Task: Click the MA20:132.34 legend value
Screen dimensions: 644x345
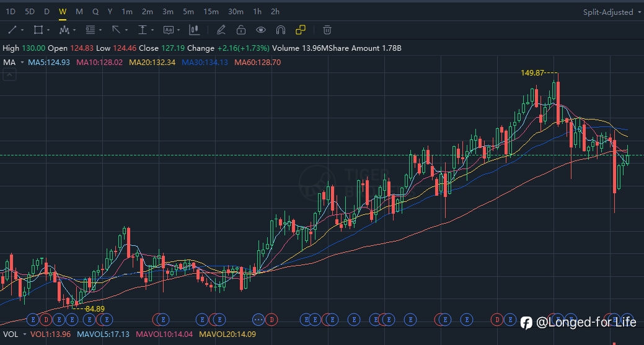Action: click(152, 63)
